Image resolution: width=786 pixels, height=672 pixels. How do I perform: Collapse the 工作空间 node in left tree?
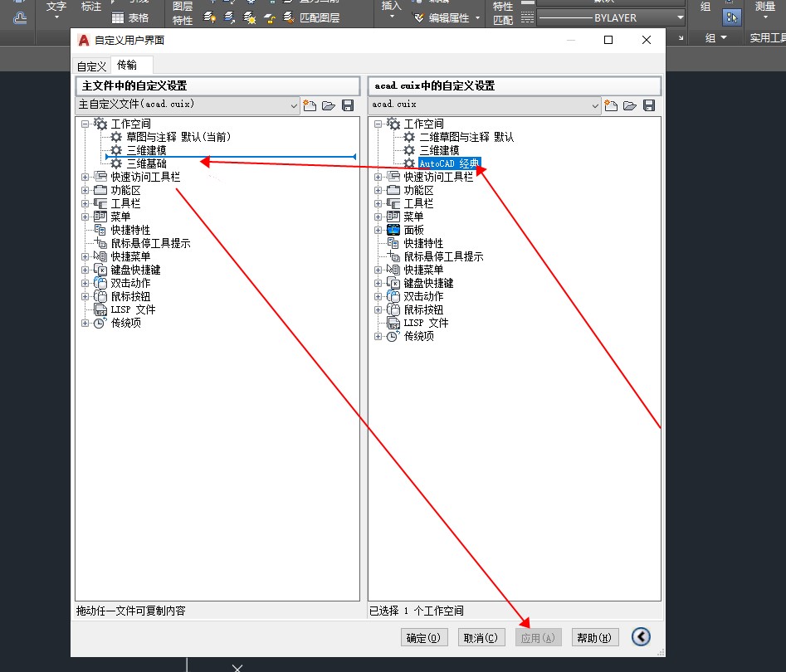click(85, 124)
